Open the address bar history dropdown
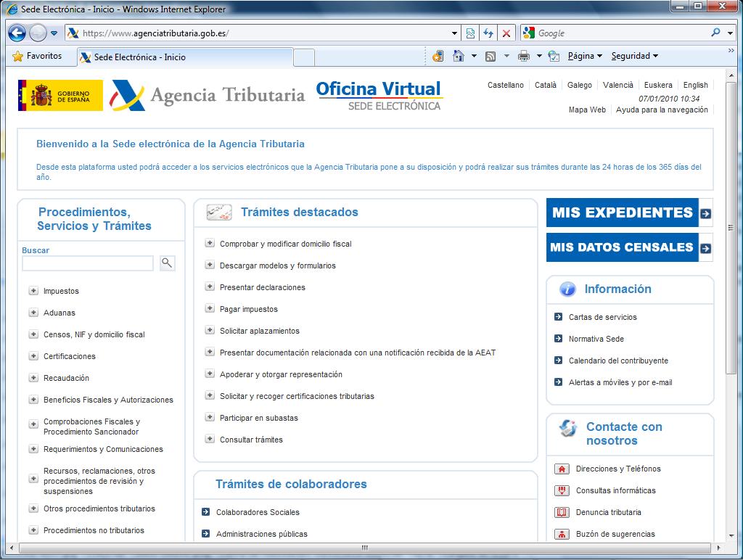The width and height of the screenshot is (743, 560). (455, 33)
